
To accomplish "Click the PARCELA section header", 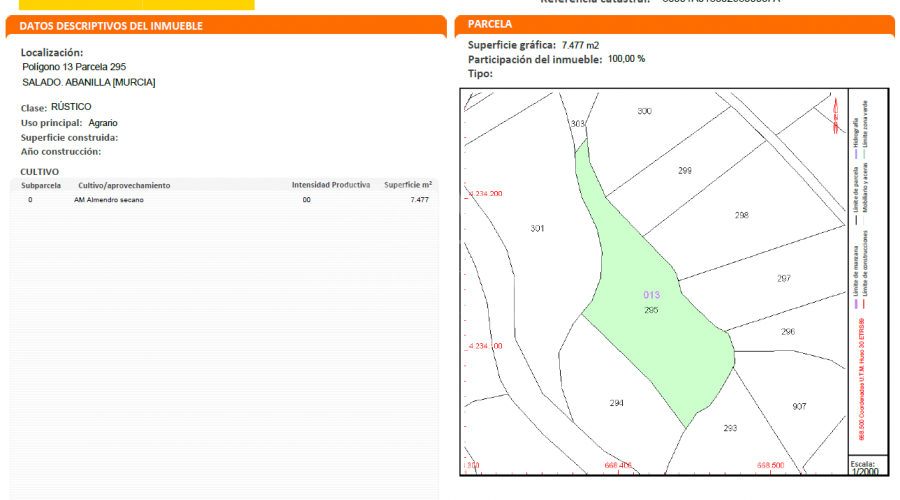I will click(x=490, y=24).
